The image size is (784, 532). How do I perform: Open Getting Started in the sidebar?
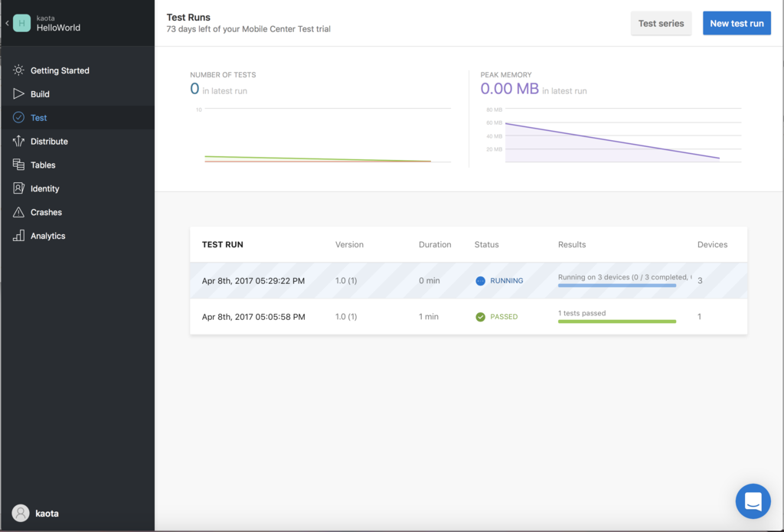[77, 70]
